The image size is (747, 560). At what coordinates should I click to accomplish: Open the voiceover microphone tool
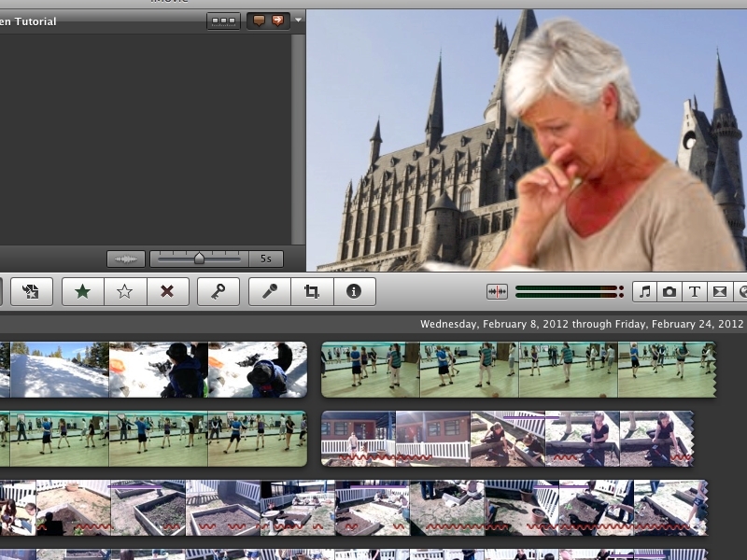270,291
